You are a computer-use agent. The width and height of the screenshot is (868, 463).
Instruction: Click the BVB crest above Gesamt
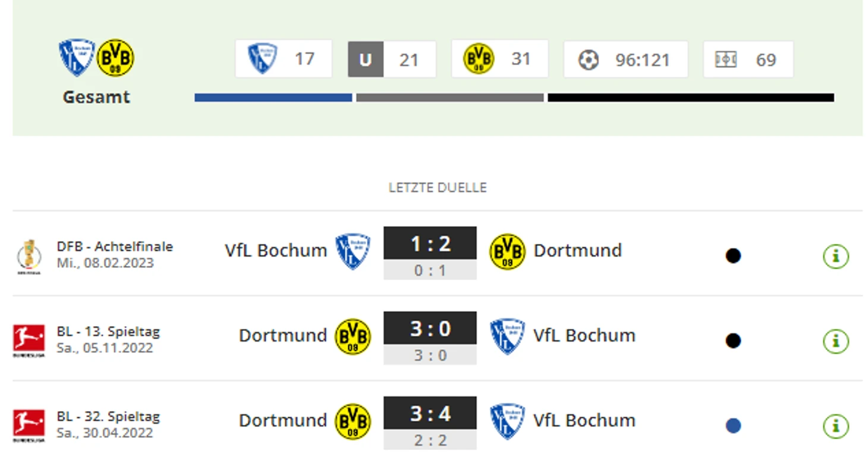coord(115,58)
